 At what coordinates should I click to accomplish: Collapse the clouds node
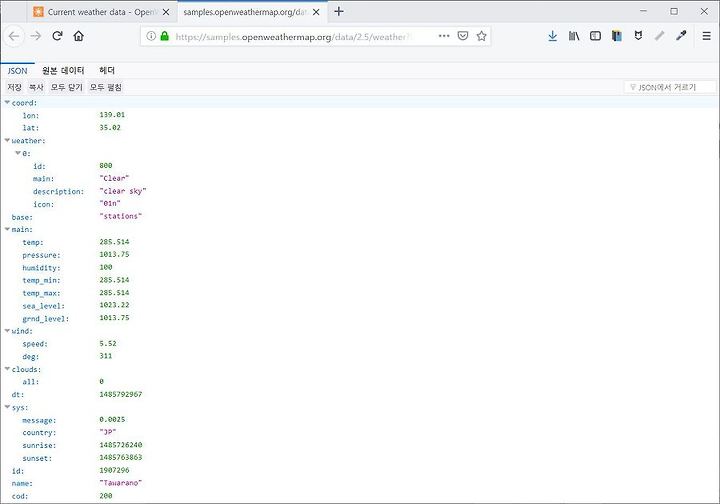click(x=7, y=368)
